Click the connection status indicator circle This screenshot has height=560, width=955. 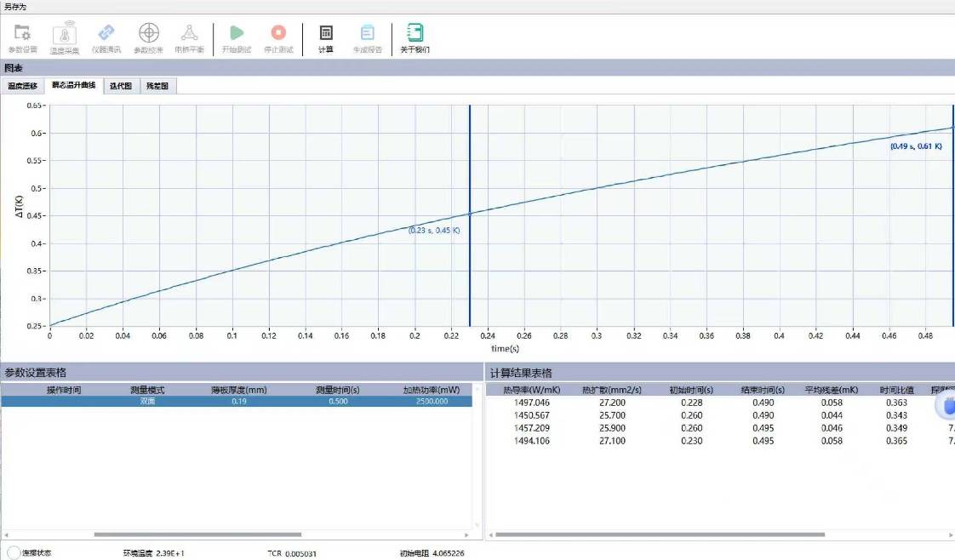point(14,552)
